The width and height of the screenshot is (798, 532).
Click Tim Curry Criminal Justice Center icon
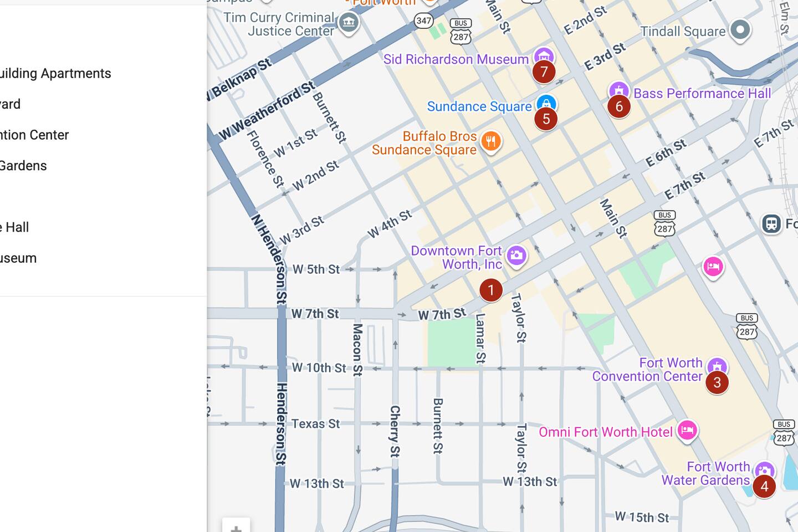point(349,23)
